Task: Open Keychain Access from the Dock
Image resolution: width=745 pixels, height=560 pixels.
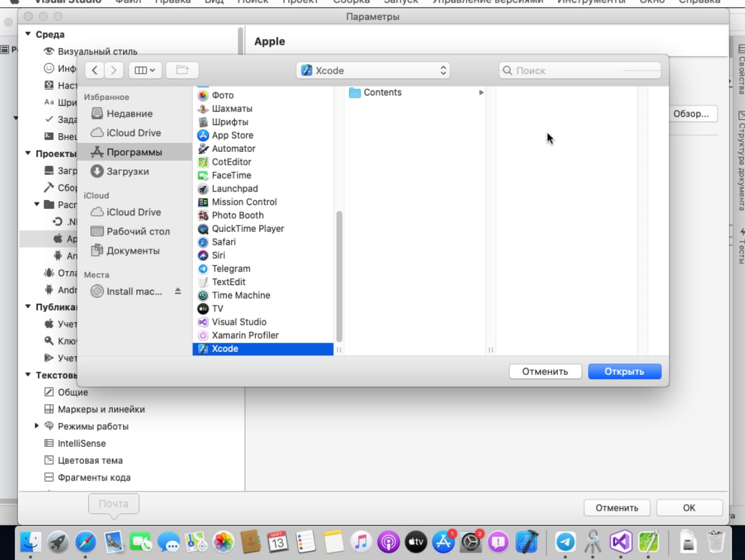Action: tap(593, 542)
